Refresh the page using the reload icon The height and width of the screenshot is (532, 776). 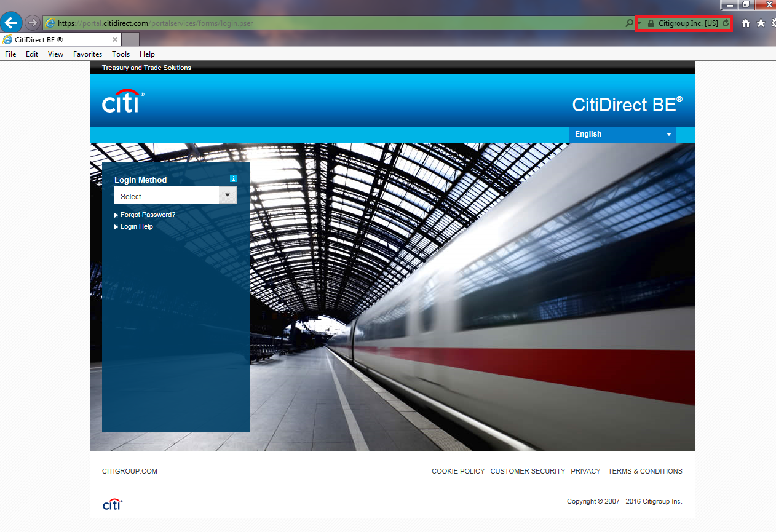click(726, 23)
